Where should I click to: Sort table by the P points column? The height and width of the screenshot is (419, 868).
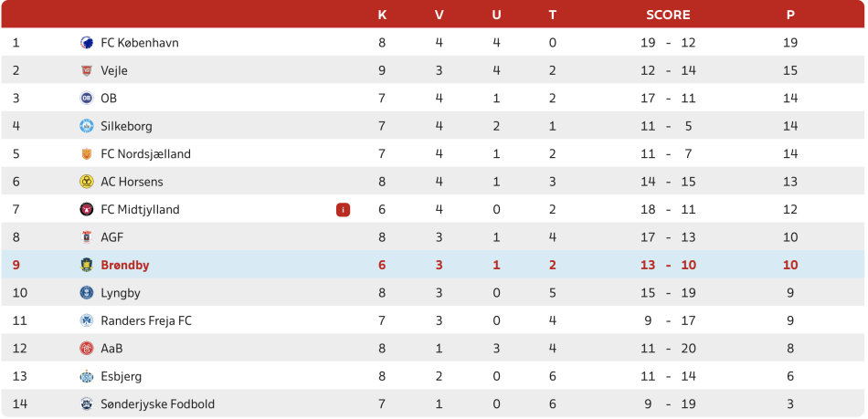pos(790,15)
